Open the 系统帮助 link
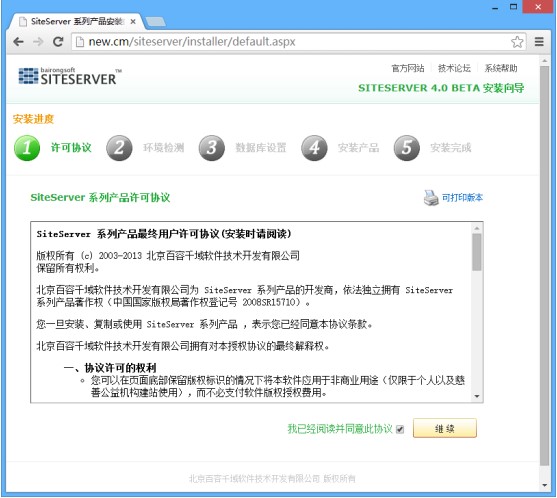The width and height of the screenshot is (557, 498). [501, 68]
